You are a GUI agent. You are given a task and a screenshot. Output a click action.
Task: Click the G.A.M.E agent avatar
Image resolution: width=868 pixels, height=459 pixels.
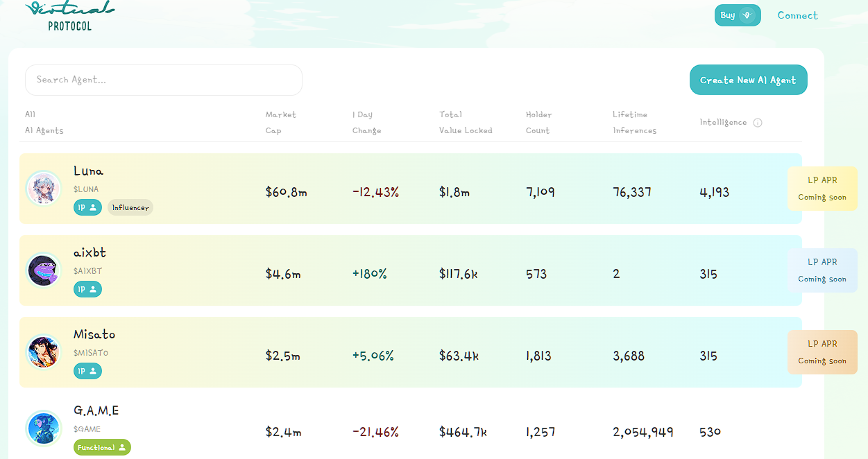click(x=44, y=428)
